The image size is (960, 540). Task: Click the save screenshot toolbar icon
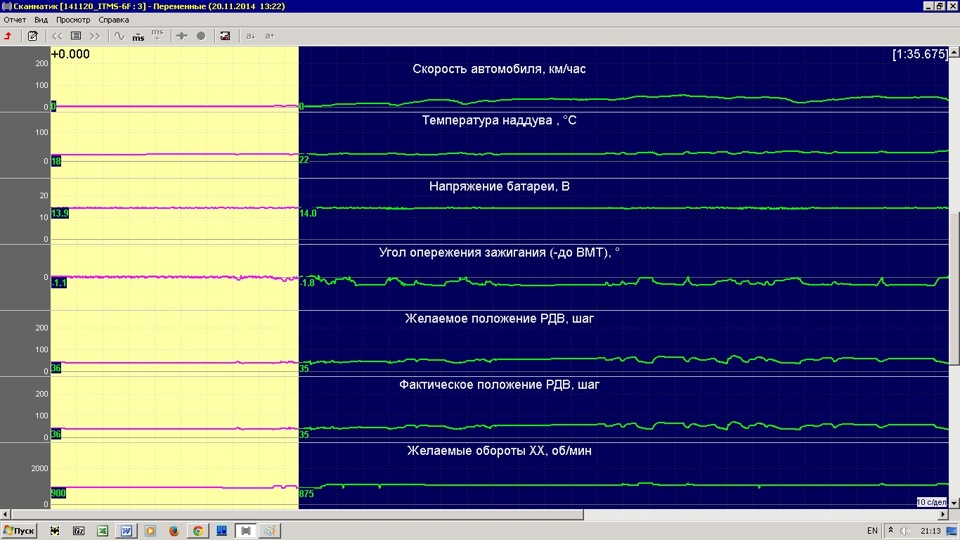[x=225, y=36]
